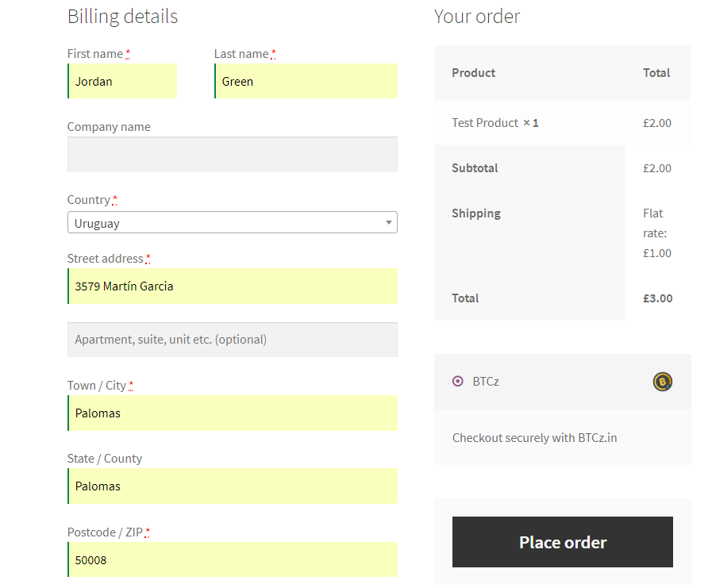Viewport: 712px width, 588px height.
Task: Focus the empty Company name field
Action: 233,155
